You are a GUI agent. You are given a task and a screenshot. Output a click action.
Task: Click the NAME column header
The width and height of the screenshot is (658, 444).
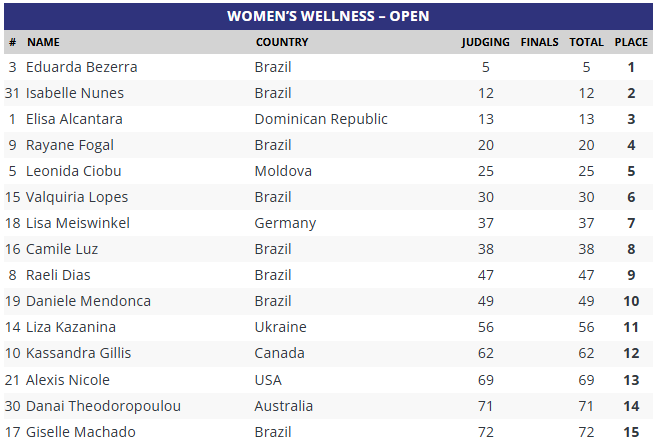point(43,42)
